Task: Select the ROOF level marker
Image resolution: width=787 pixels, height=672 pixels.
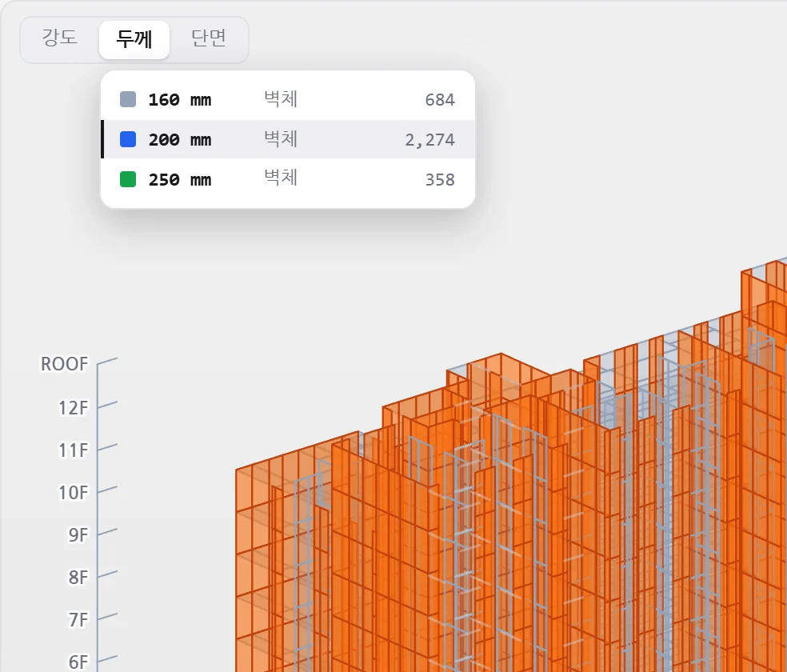Action: coord(64,364)
